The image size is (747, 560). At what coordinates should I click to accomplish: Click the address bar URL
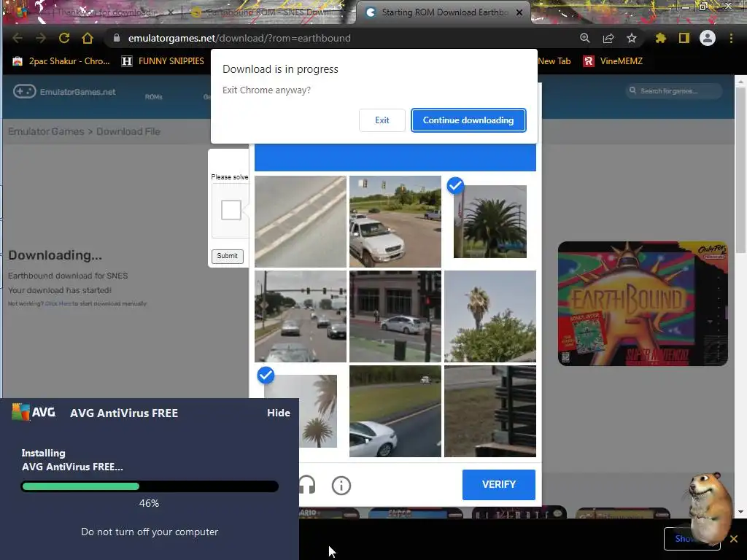[239, 38]
